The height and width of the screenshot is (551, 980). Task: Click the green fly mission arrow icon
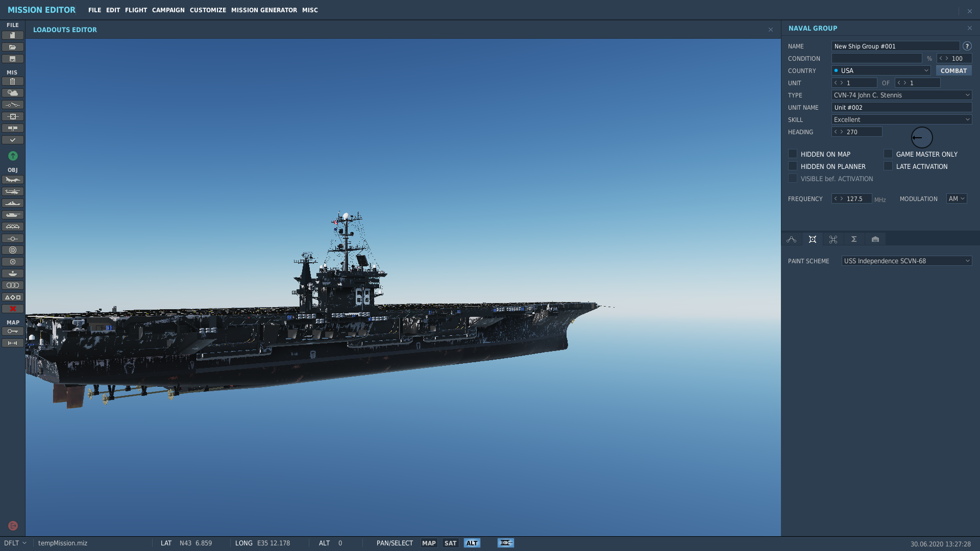13,156
